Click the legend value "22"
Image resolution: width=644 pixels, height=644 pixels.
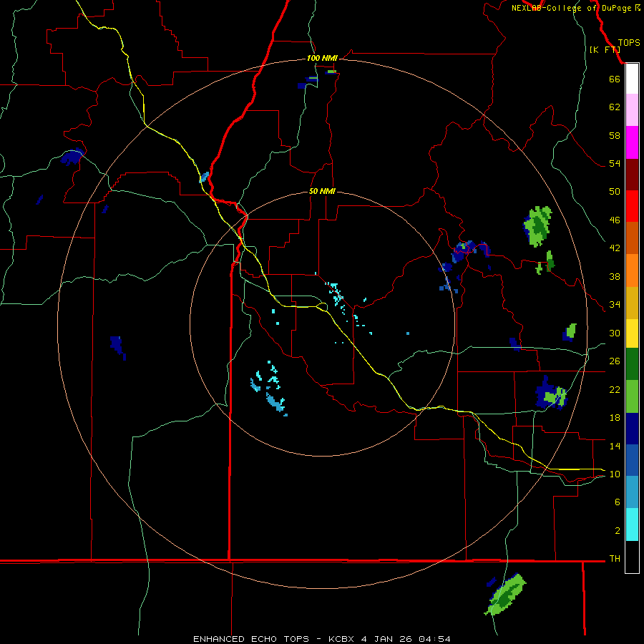(x=615, y=389)
